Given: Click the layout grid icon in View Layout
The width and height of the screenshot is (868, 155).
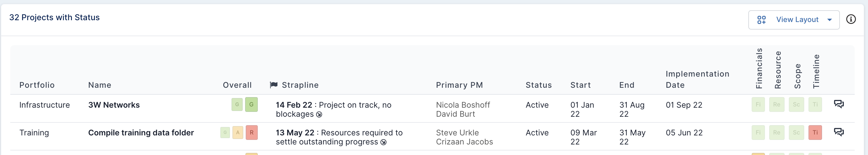Looking at the screenshot, I should pyautogui.click(x=762, y=20).
